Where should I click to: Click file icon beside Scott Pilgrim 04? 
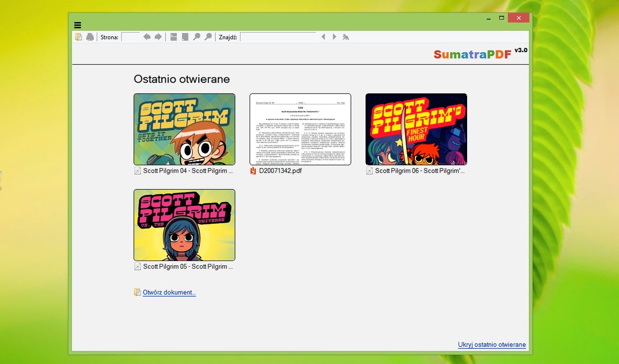pos(138,171)
